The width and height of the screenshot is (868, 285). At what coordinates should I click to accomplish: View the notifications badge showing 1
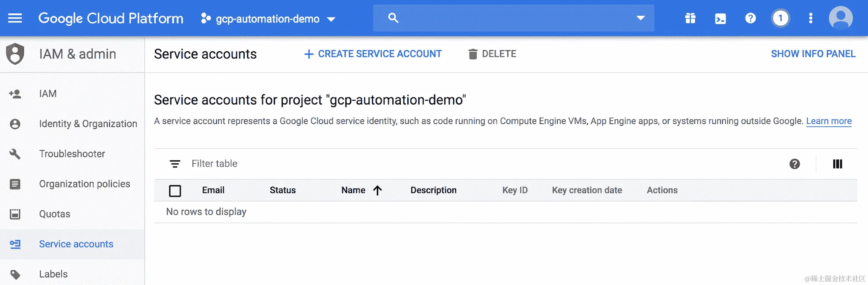781,18
